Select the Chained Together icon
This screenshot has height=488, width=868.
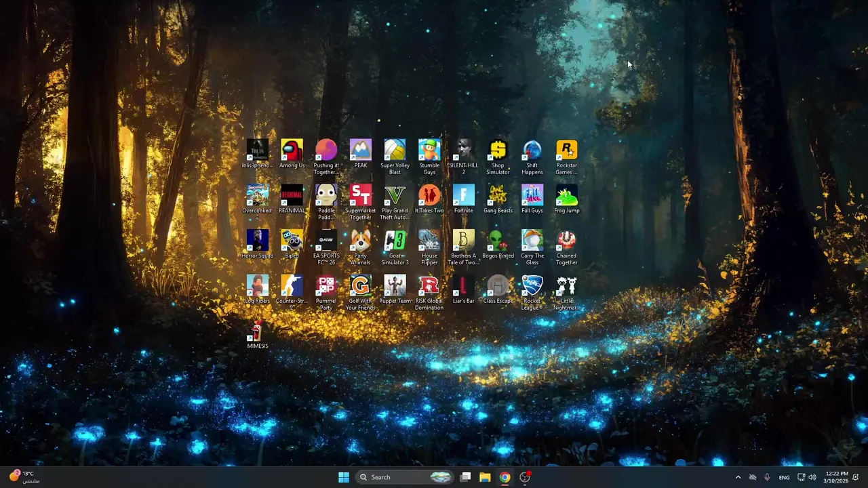click(x=567, y=247)
